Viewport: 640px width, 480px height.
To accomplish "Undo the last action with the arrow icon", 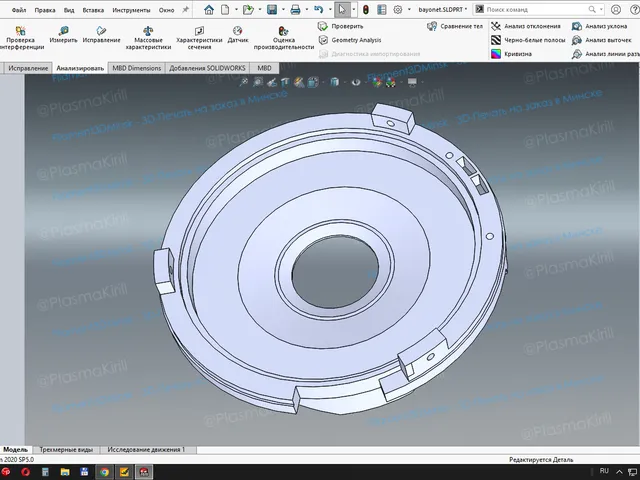I will [319, 9].
